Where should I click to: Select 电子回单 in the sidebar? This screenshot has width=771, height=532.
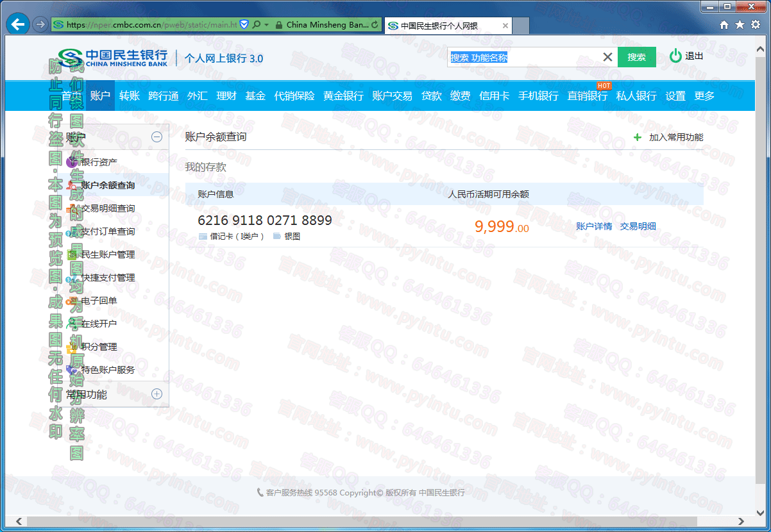(x=99, y=301)
